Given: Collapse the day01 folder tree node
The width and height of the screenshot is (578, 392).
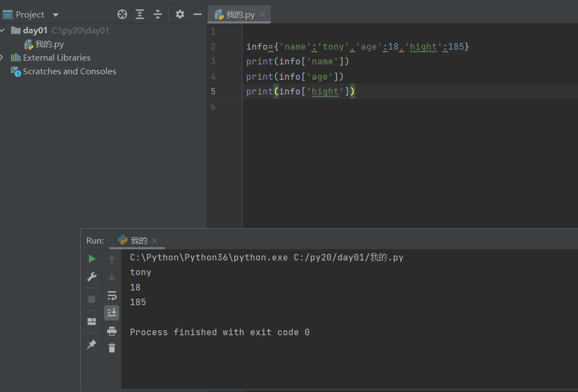Looking at the screenshot, I should click(x=3, y=30).
